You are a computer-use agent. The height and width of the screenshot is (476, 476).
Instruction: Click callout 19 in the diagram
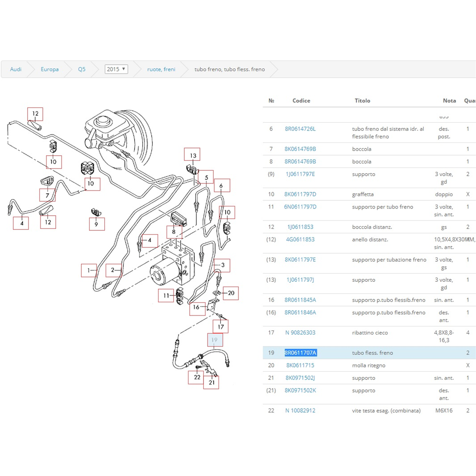[x=215, y=340]
